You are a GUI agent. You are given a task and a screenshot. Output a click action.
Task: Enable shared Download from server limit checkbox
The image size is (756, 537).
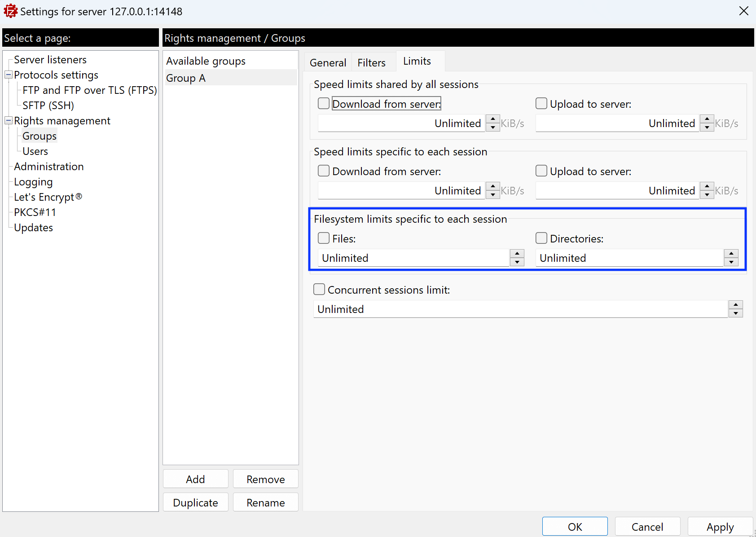click(324, 104)
